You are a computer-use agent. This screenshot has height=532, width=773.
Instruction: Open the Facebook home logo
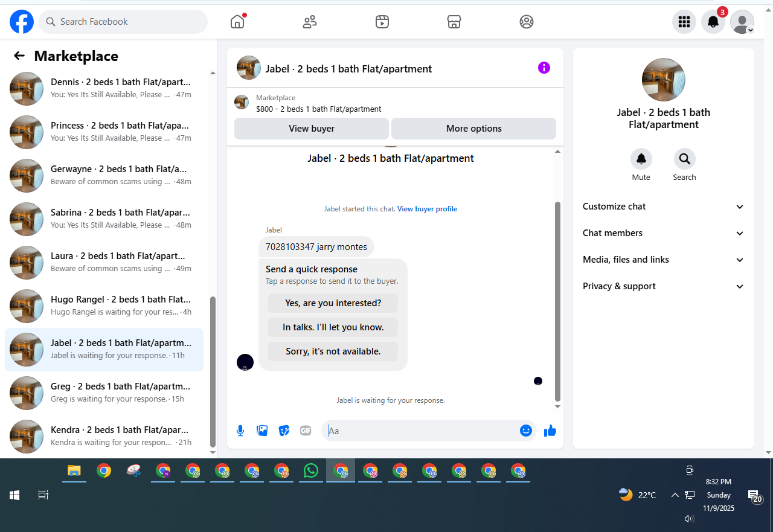point(22,22)
